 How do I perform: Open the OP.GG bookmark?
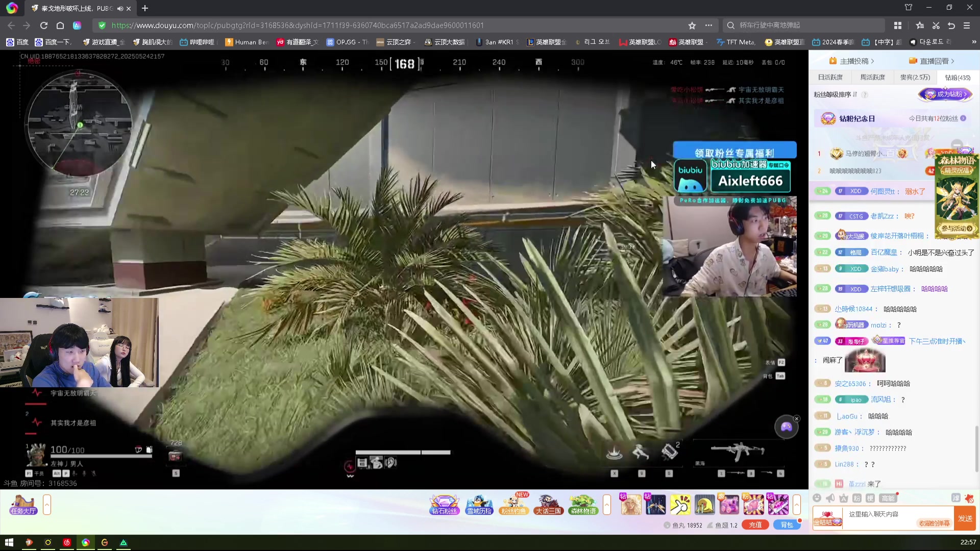[348, 42]
